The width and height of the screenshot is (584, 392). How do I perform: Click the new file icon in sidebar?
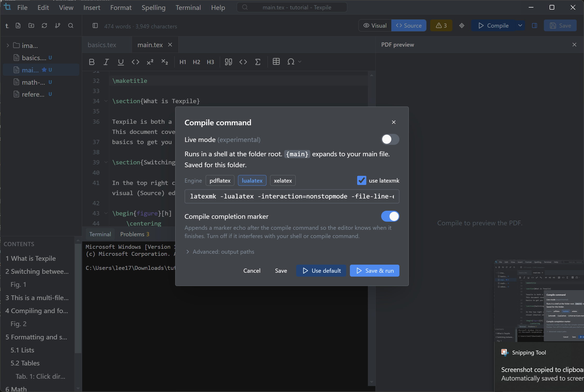(x=18, y=26)
